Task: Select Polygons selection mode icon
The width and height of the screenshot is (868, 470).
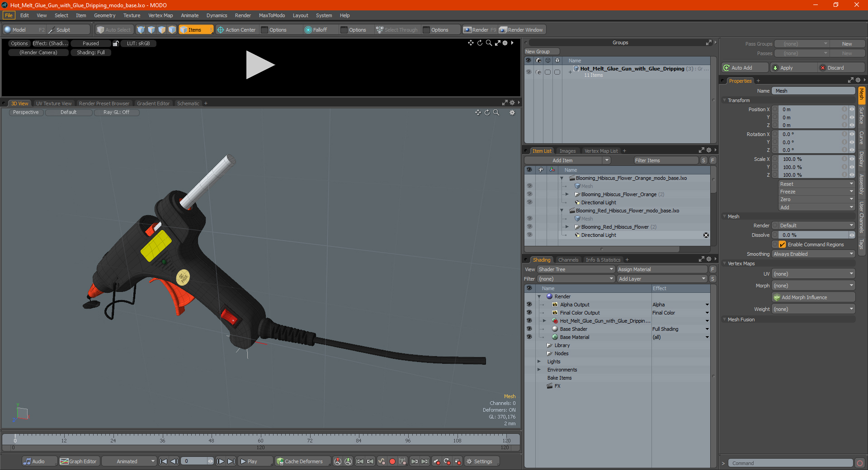Action: [x=162, y=30]
